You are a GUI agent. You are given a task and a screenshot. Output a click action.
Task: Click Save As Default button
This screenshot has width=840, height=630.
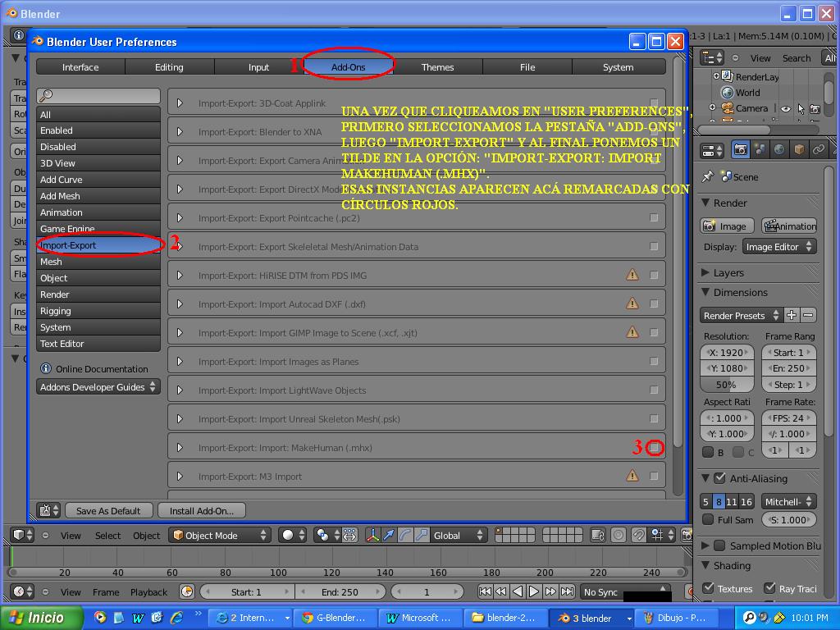109,510
